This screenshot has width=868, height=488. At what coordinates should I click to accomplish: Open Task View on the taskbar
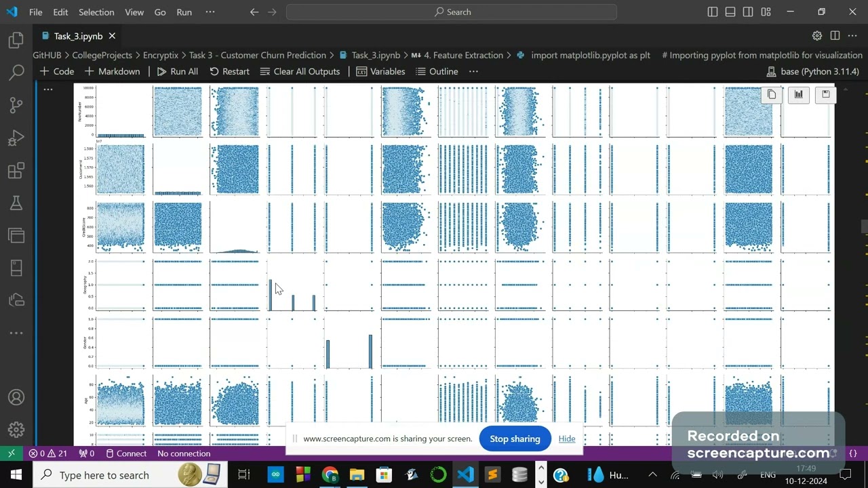click(244, 474)
